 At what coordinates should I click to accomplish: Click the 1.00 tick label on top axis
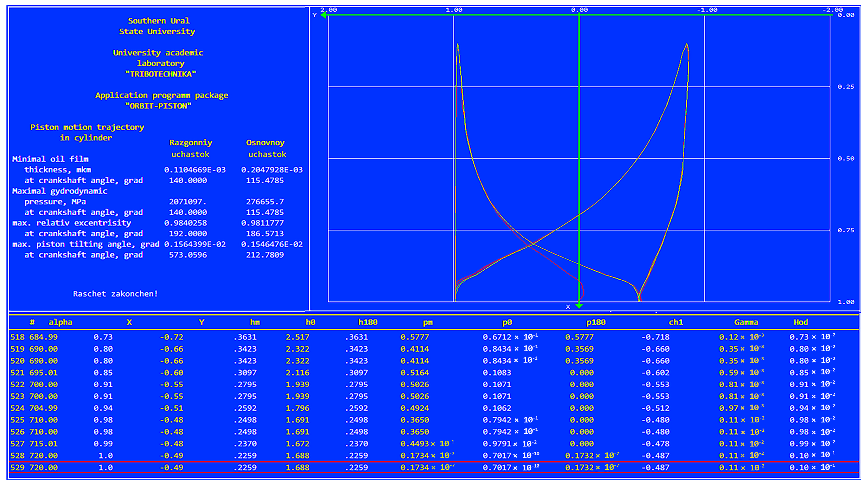coord(454,10)
